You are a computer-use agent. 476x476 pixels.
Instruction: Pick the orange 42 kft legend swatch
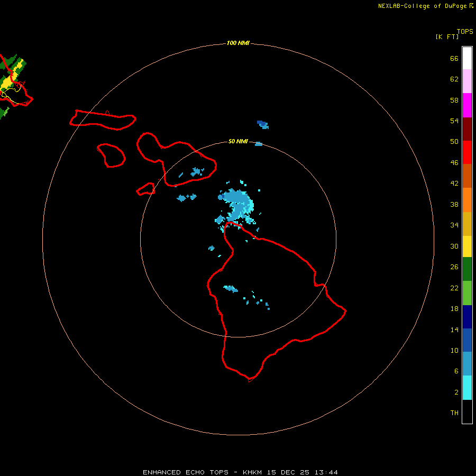point(467,200)
